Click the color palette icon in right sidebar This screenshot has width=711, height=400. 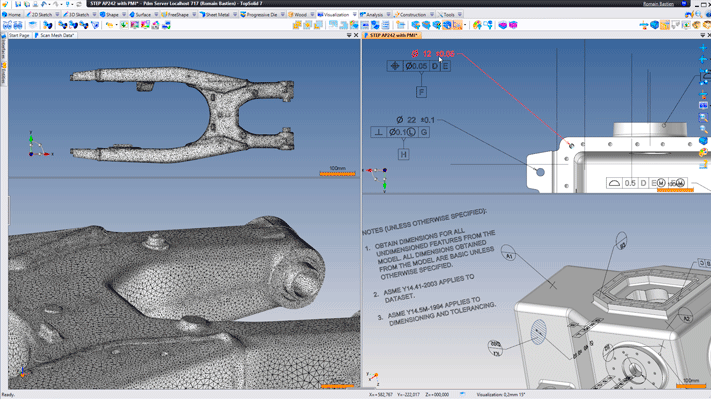coord(704,153)
